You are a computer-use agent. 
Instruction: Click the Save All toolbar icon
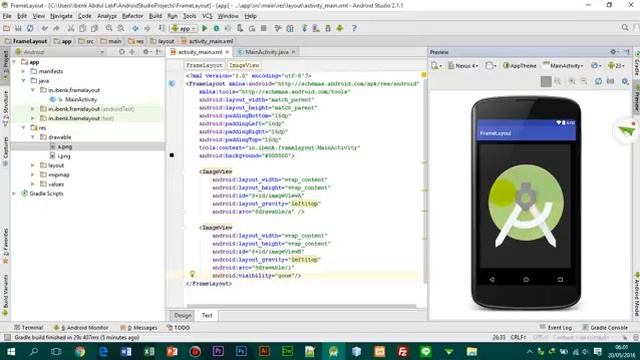click(x=18, y=28)
